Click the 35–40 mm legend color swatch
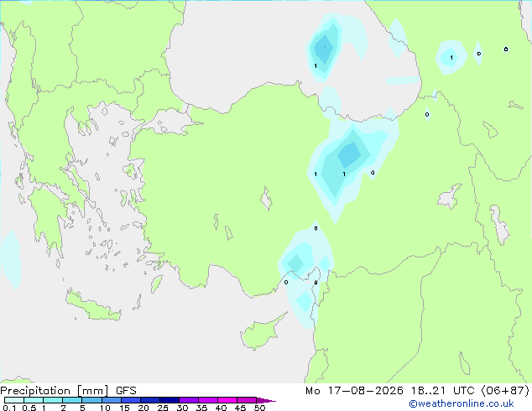 click(x=207, y=400)
